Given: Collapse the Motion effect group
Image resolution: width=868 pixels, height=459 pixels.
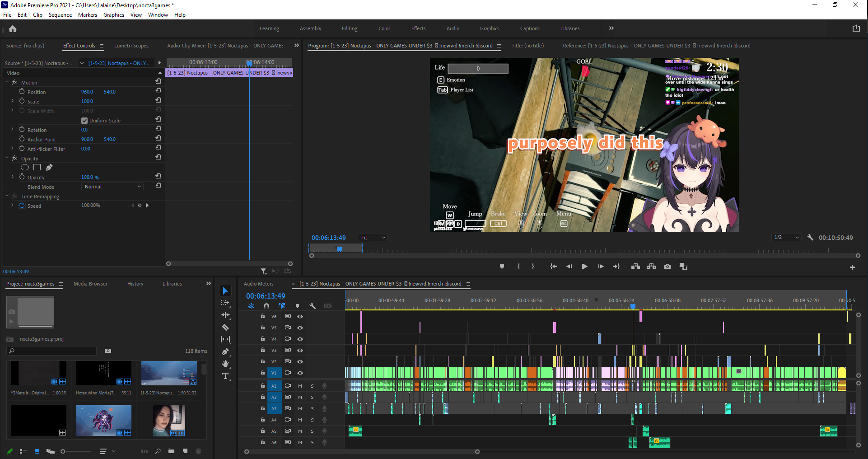Looking at the screenshot, I should coord(7,82).
